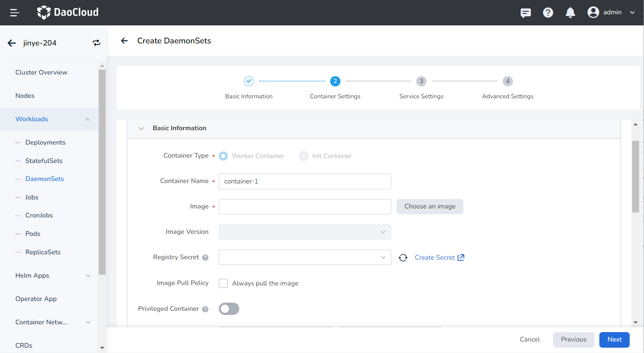Refresh the registry secret list
This screenshot has height=353, width=644.
coord(403,258)
